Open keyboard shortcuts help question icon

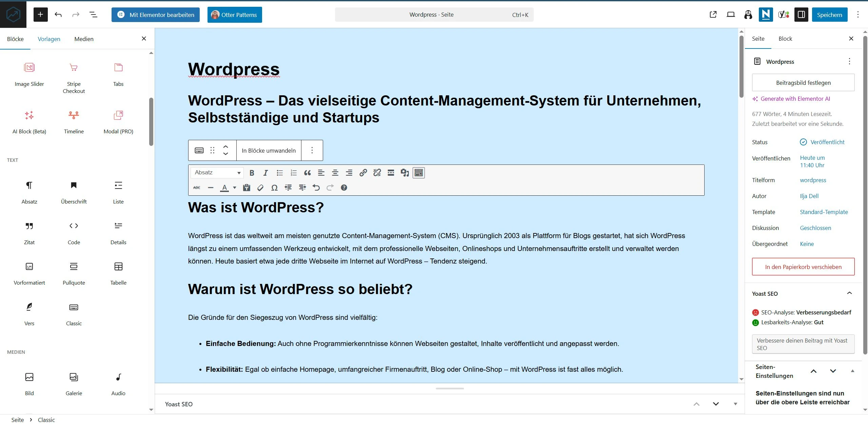(344, 188)
